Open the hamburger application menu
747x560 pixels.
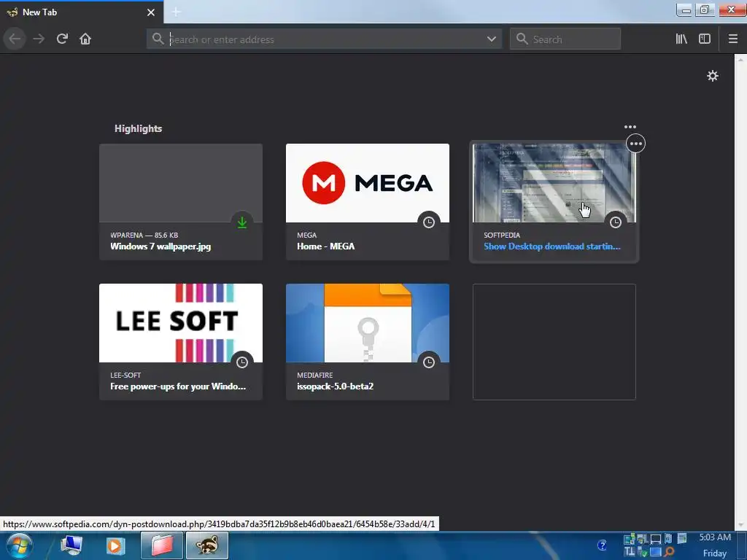coord(732,39)
